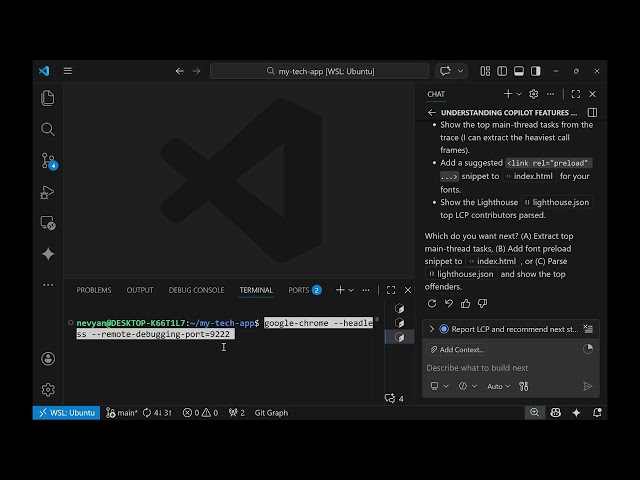The height and width of the screenshot is (480, 640).
Task: Send the chat message
Action: pyautogui.click(x=587, y=386)
